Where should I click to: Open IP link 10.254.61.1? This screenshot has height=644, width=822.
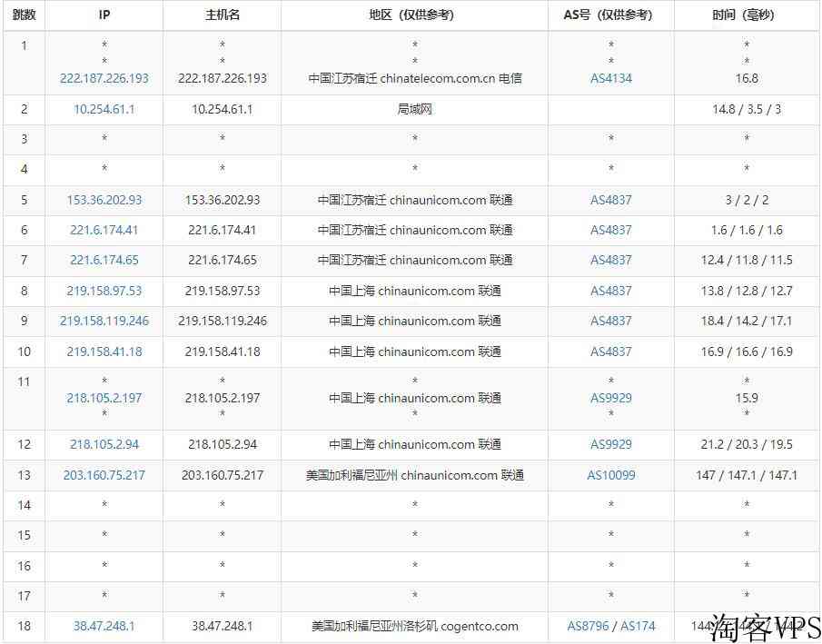(104, 110)
